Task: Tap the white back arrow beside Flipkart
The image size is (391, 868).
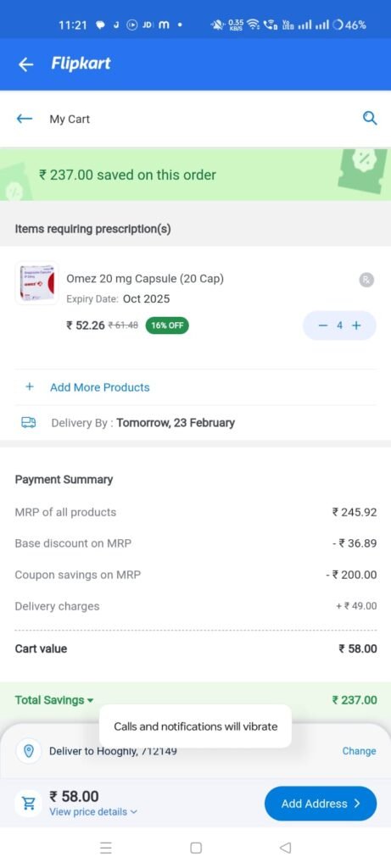Action: pyautogui.click(x=25, y=64)
